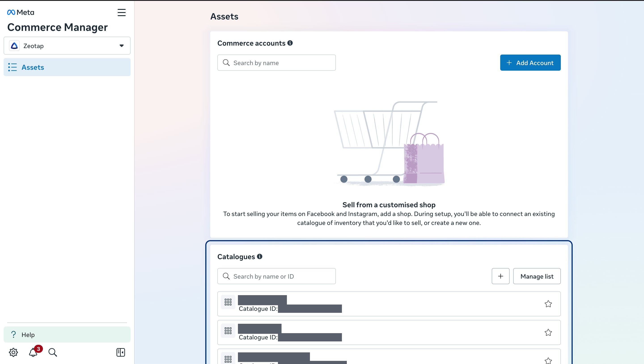Click the plus button to add catalogue

point(500,276)
